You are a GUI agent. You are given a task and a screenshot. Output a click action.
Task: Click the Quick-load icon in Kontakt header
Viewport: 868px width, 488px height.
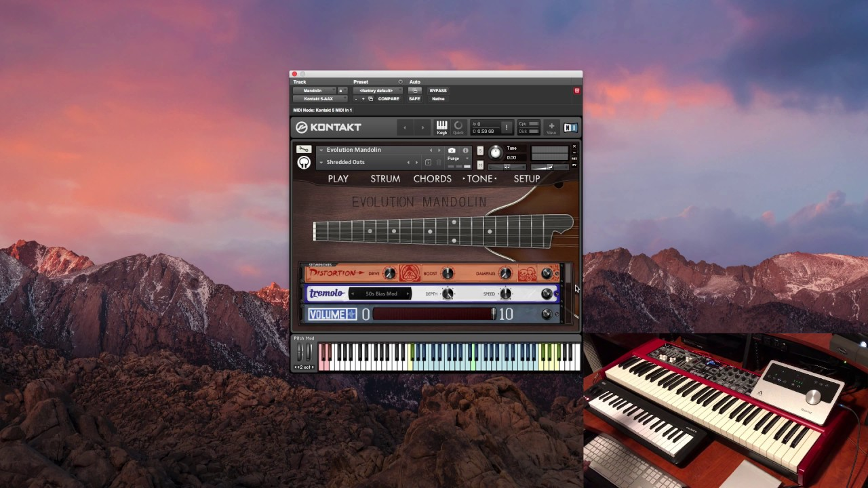tap(458, 127)
